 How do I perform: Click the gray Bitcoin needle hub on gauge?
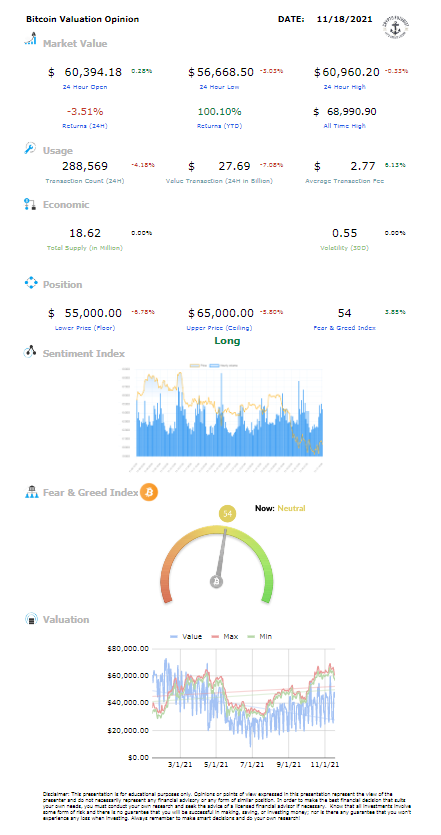point(216,582)
